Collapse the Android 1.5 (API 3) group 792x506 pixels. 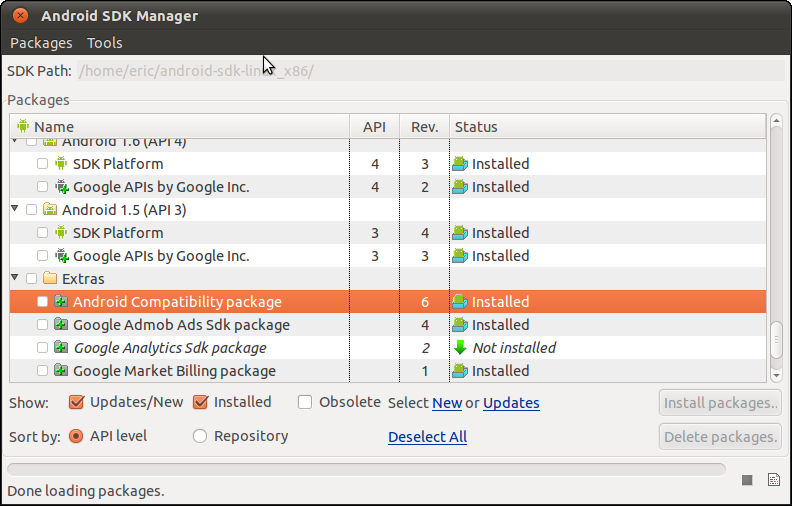(15, 208)
